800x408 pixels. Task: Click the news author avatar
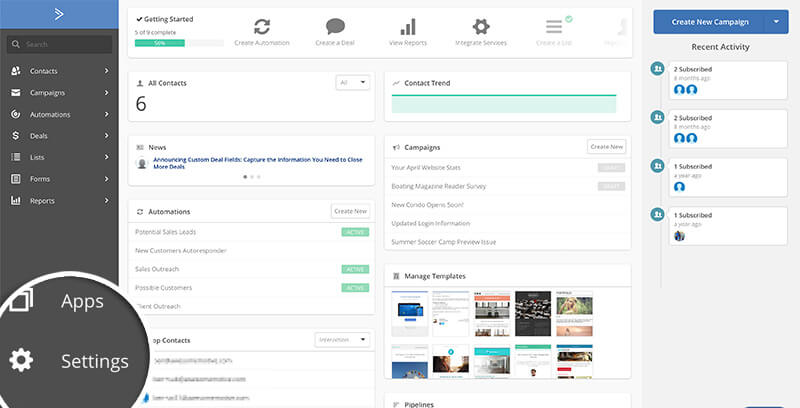pos(142,163)
